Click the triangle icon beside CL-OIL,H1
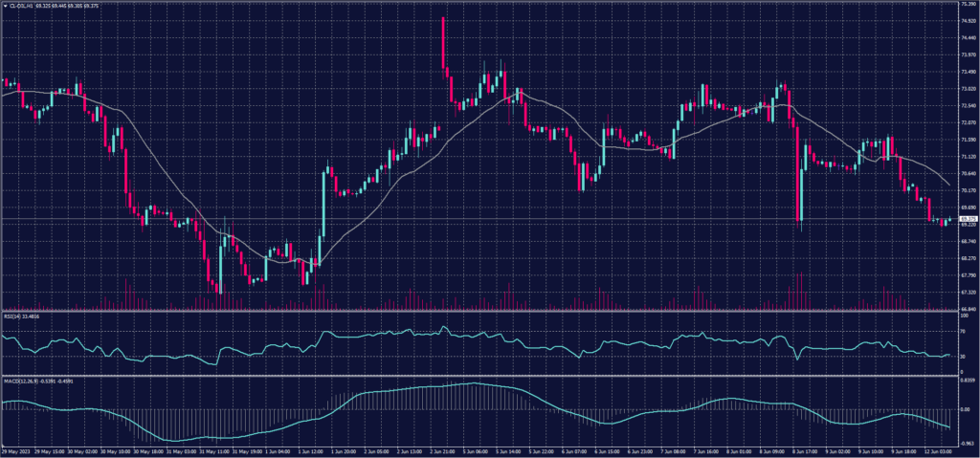Screen dimensions: 980x458 (x=4, y=6)
